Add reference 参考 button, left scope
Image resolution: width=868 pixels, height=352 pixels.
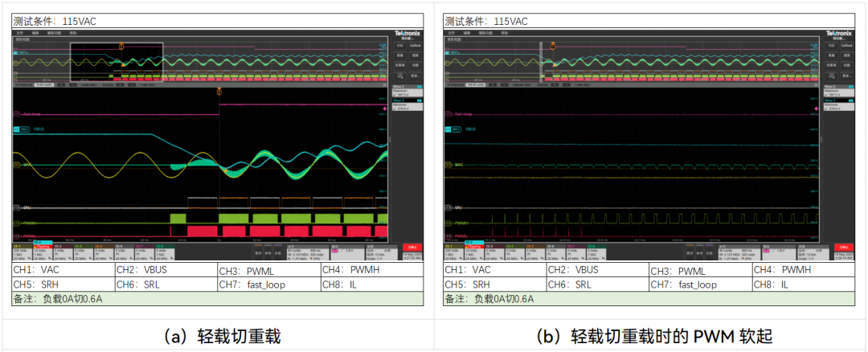268,252
